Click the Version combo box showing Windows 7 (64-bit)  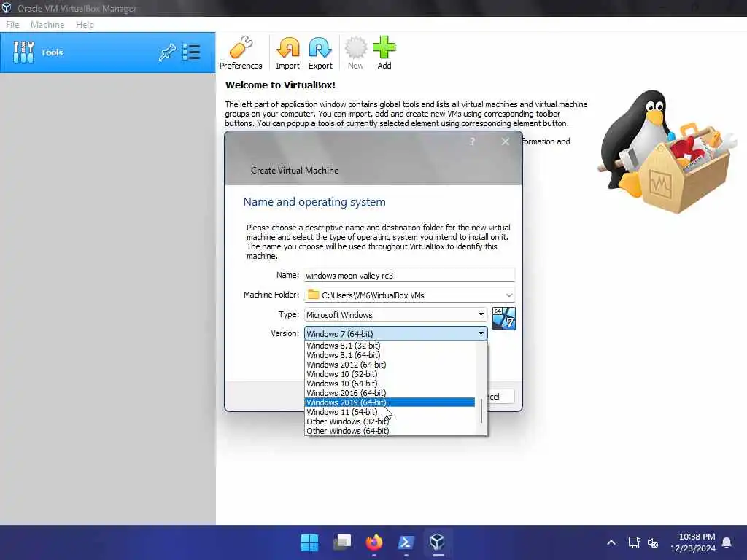tap(395, 333)
